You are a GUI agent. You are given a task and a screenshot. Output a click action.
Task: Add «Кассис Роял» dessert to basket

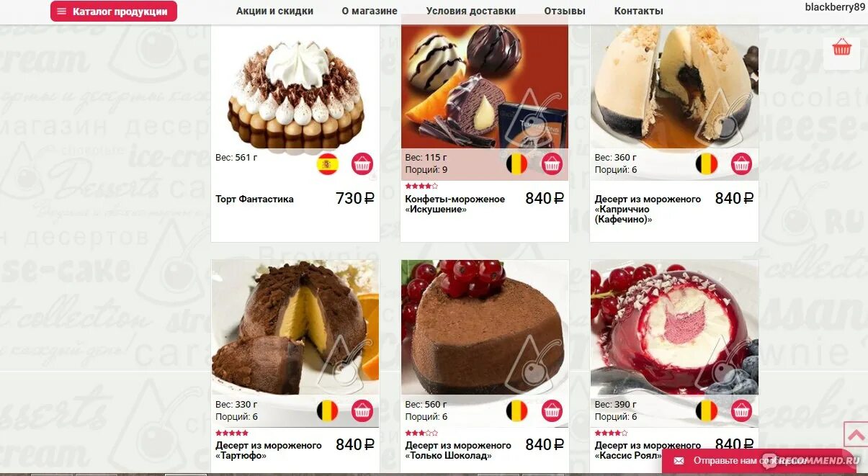click(741, 410)
